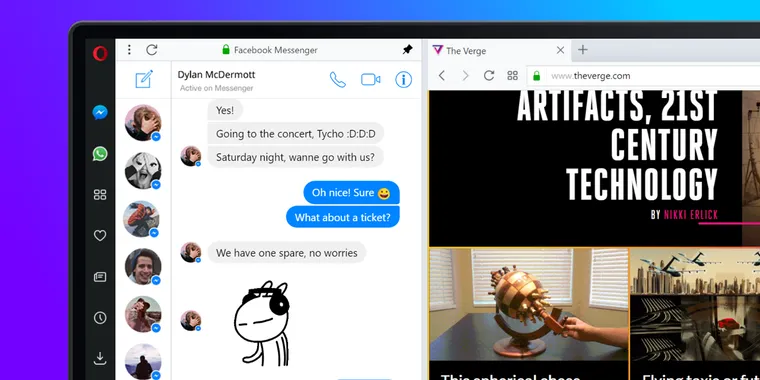Click 'Saturday night, wanne go with us?' message
This screenshot has width=760, height=380.
pos(295,157)
